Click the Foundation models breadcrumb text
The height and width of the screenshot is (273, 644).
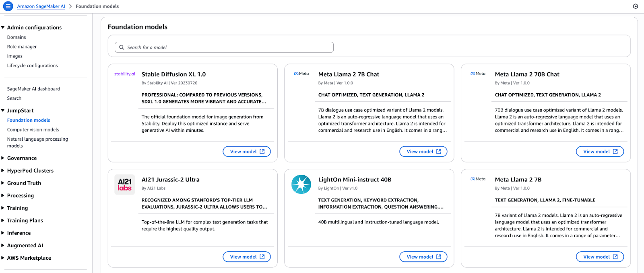click(x=97, y=6)
